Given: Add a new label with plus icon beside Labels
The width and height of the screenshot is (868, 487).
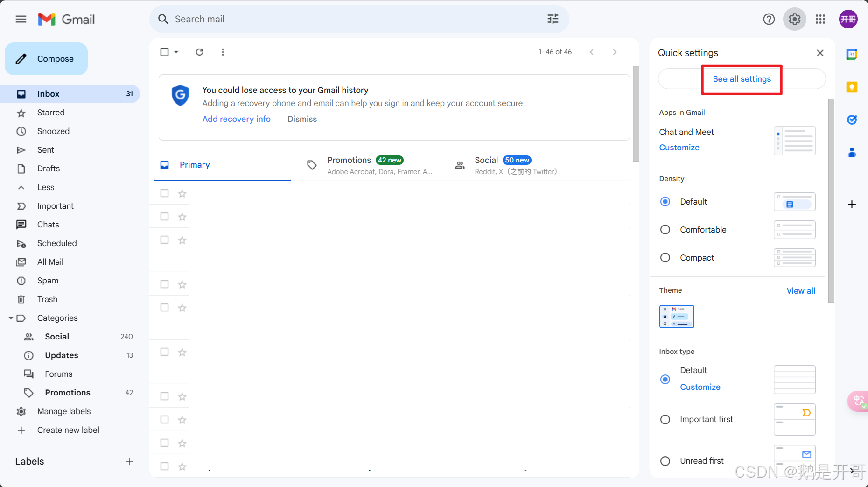Looking at the screenshot, I should point(129,461).
